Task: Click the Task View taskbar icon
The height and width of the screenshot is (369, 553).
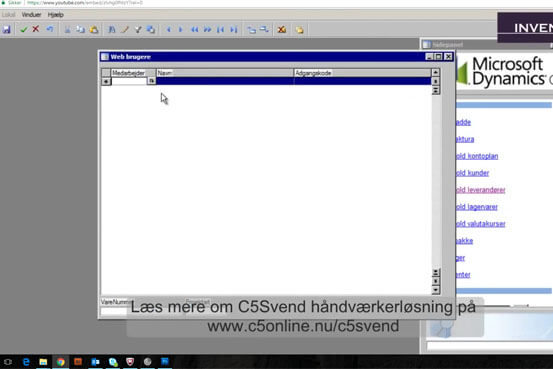Action: pyautogui.click(x=8, y=362)
